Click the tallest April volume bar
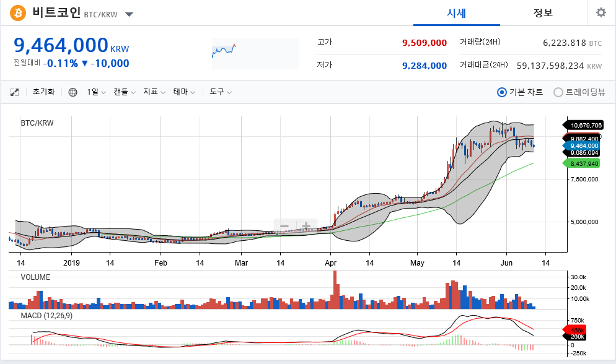The height and width of the screenshot is (364, 616). click(335, 290)
